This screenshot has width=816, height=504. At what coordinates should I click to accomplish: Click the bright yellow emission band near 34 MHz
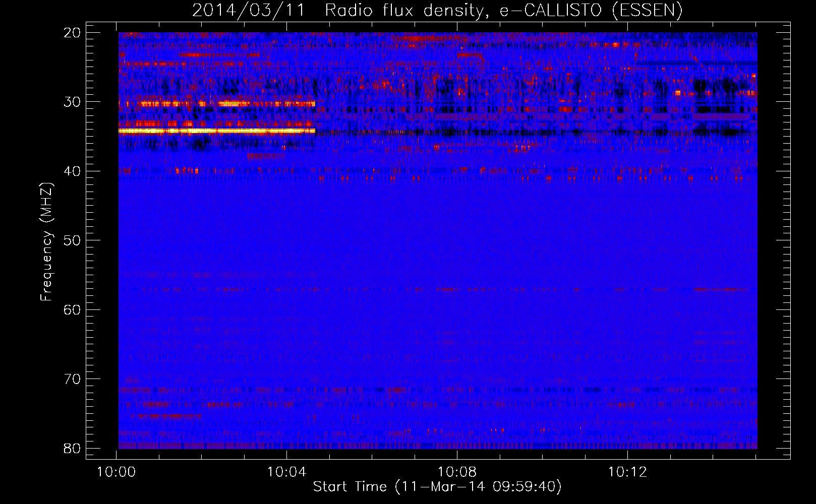[x=217, y=131]
